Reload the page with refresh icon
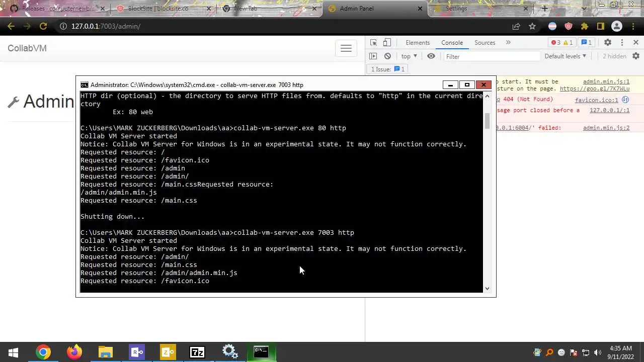The image size is (644, 362). (43, 26)
